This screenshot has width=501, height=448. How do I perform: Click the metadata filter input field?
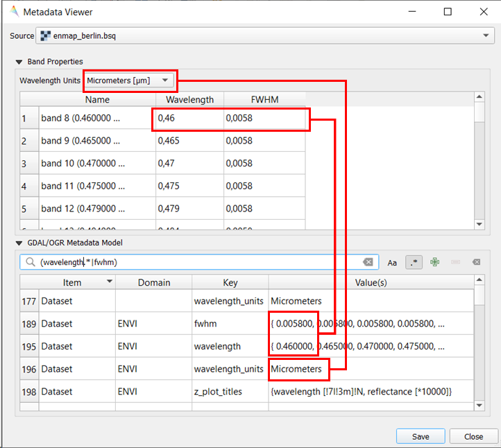click(199, 262)
